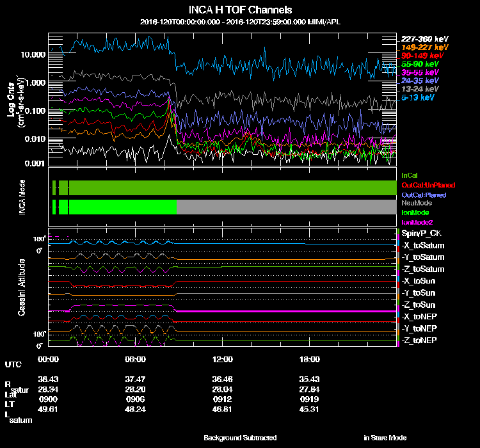Click the -Z_toNEP attitude label
This screenshot has height=448, width=480.
[419, 340]
